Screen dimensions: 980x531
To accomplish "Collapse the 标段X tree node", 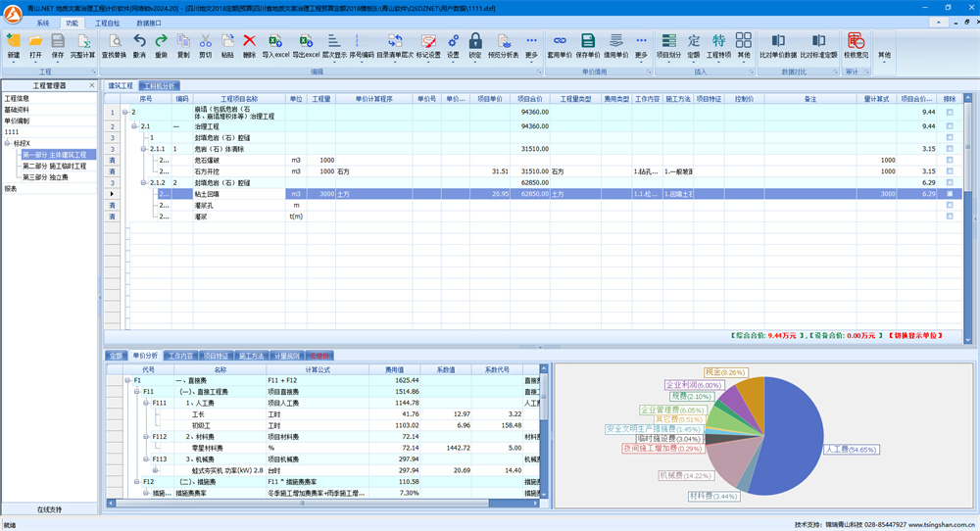I will [7, 144].
